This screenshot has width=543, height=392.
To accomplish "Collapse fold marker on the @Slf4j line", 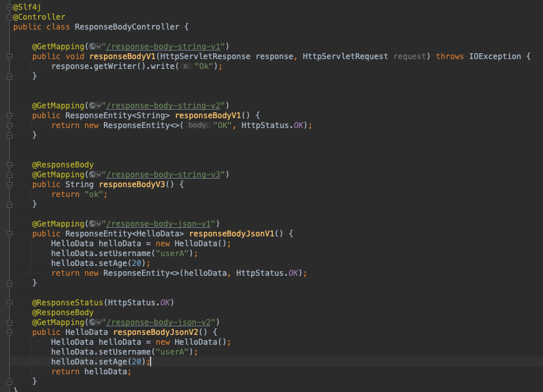I will pyautogui.click(x=9, y=7).
